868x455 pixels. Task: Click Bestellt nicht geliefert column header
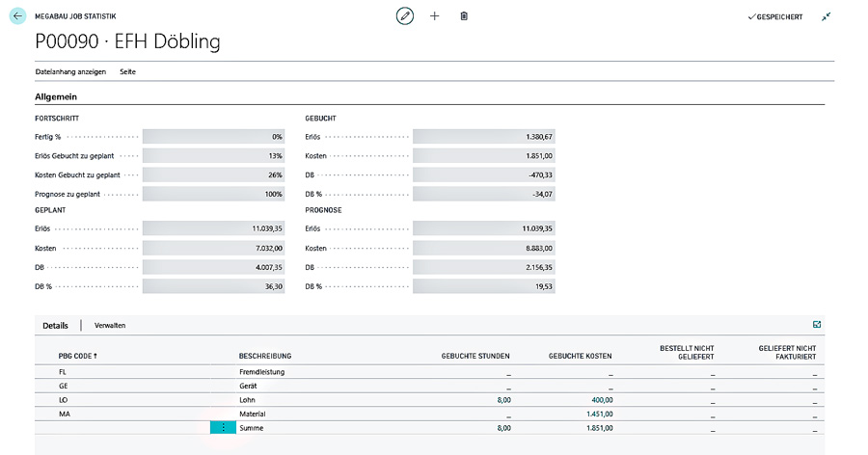pos(687,352)
